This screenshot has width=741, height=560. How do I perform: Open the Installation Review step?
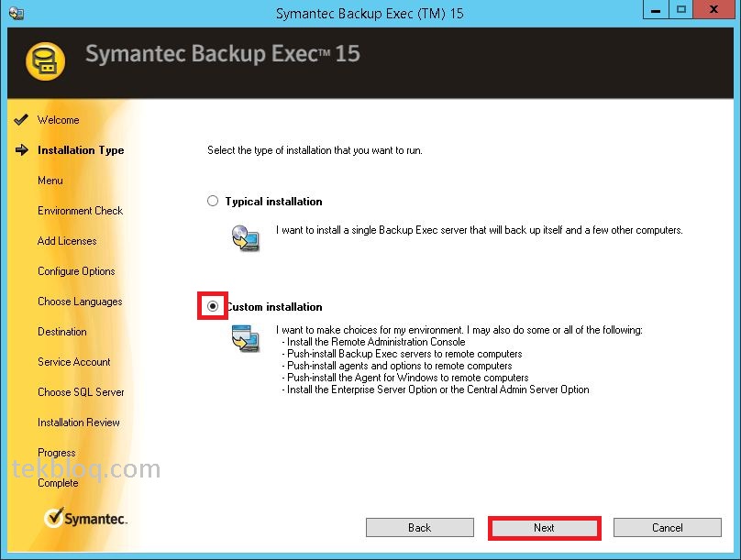pos(79,423)
